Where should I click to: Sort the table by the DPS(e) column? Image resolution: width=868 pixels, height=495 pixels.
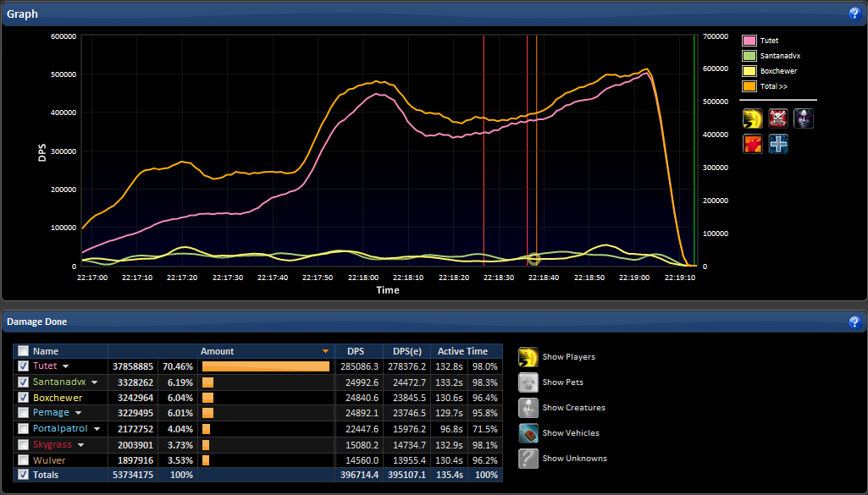(x=406, y=351)
